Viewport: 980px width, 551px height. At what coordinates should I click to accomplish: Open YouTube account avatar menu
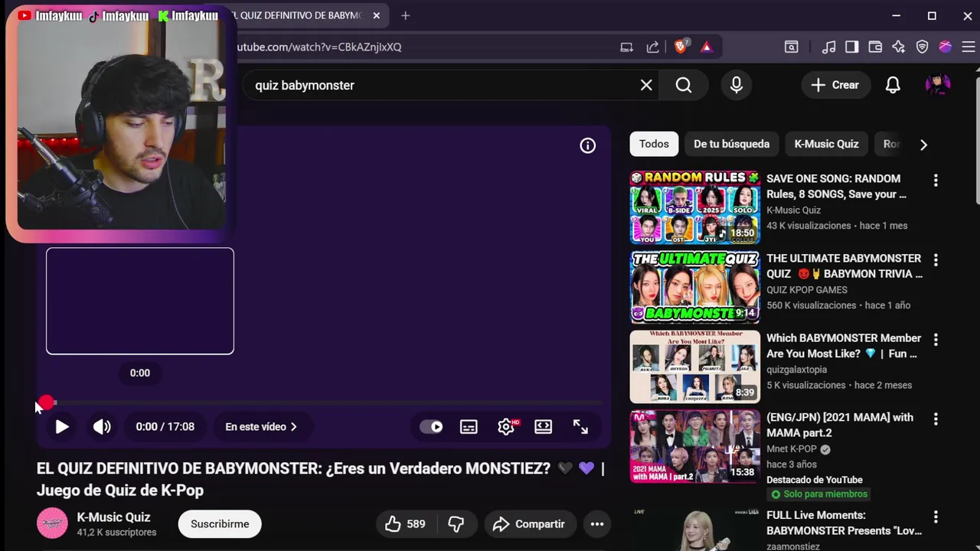(x=938, y=85)
